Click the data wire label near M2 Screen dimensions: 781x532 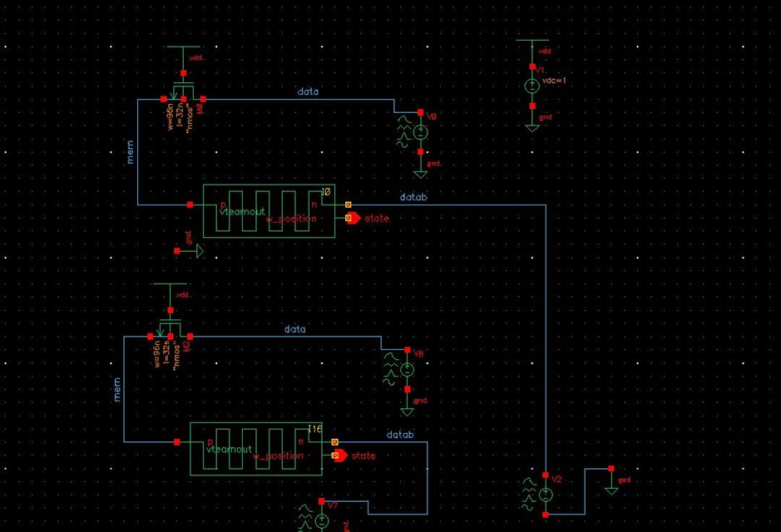click(295, 329)
